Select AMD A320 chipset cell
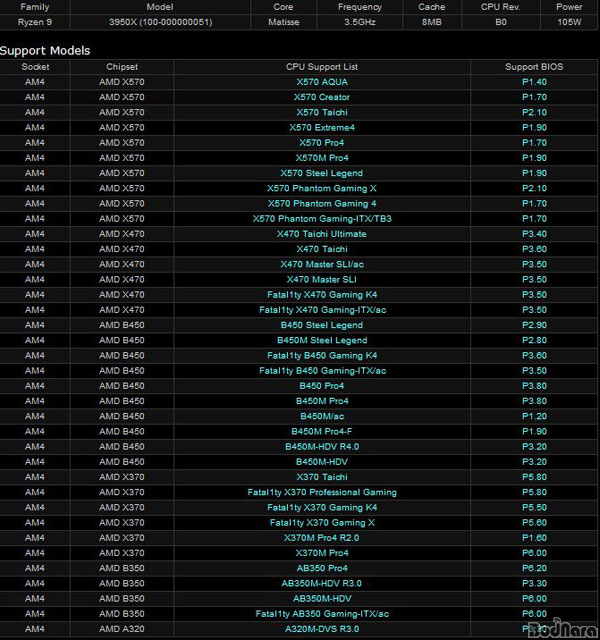 122,629
